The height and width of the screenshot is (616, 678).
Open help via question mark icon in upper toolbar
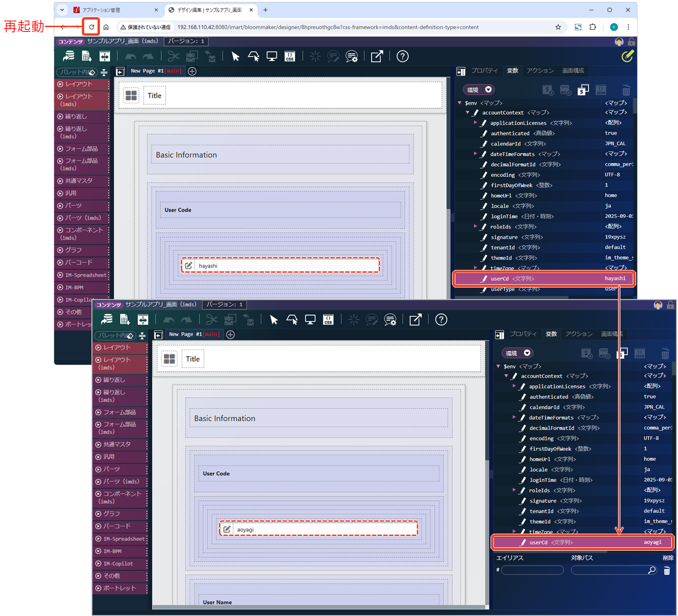[403, 57]
